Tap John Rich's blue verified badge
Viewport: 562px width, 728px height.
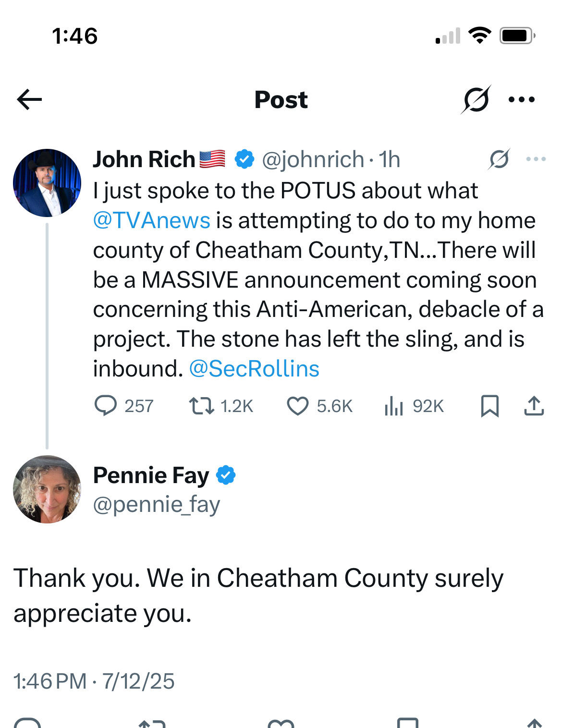pos(244,159)
